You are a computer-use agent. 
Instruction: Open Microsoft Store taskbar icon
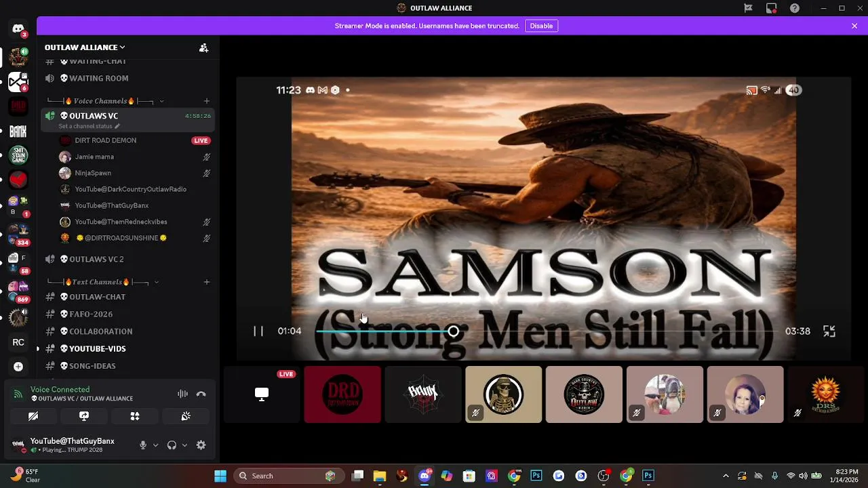click(469, 476)
